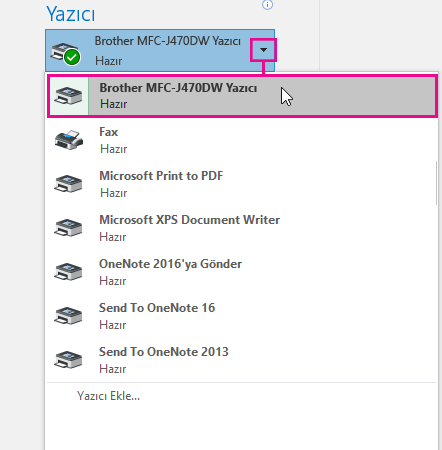Select Send To OneNote 2013
The height and width of the screenshot is (450, 442).
click(242, 360)
